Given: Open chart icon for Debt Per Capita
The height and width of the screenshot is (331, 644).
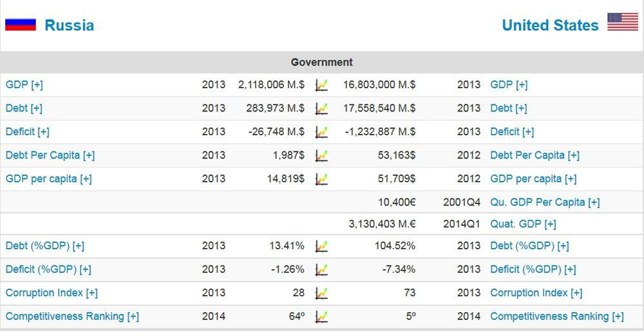Looking at the screenshot, I should (321, 156).
